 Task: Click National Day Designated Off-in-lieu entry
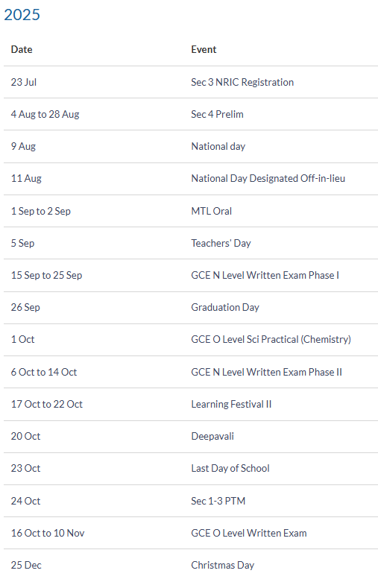268,179
